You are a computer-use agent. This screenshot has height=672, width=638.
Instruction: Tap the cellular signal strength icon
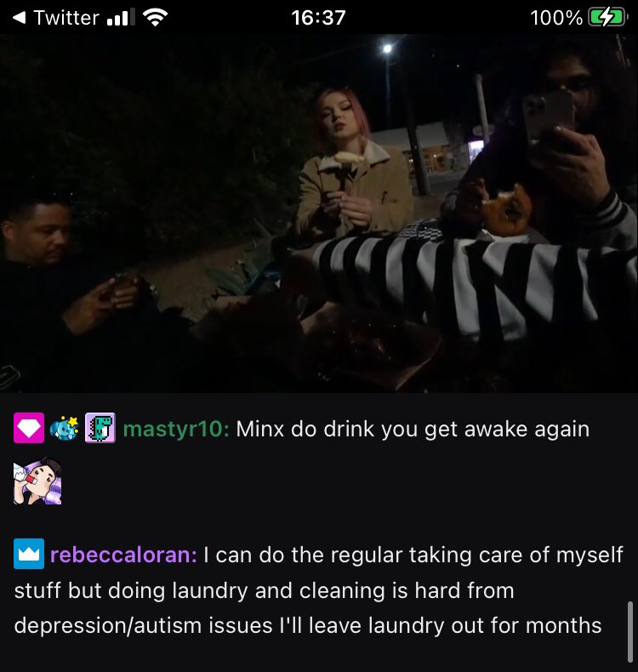coord(121,18)
